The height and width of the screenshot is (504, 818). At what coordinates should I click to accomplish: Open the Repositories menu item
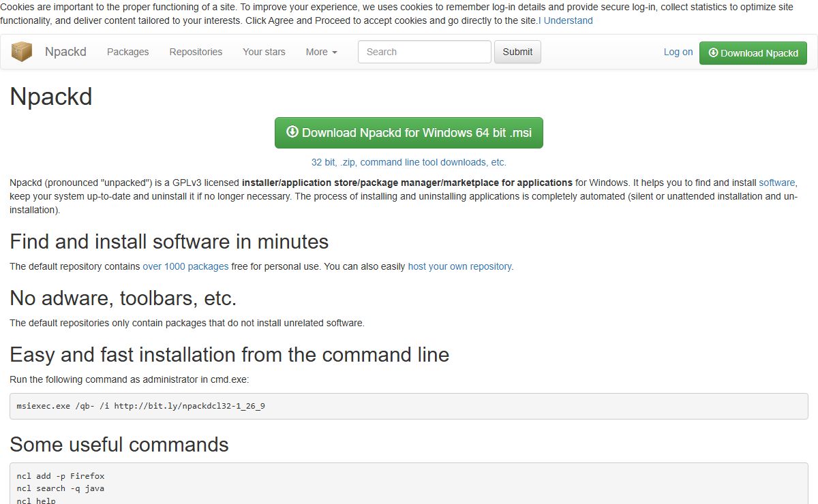(196, 52)
